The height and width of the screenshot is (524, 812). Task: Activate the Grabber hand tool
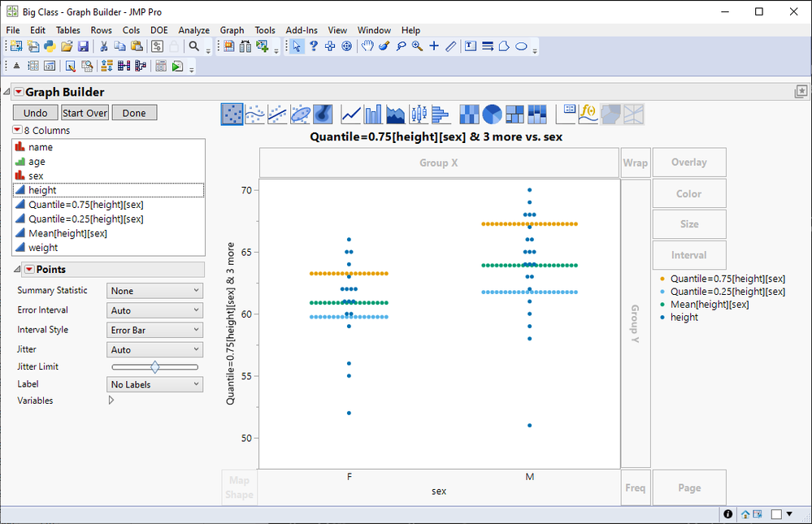tap(367, 46)
